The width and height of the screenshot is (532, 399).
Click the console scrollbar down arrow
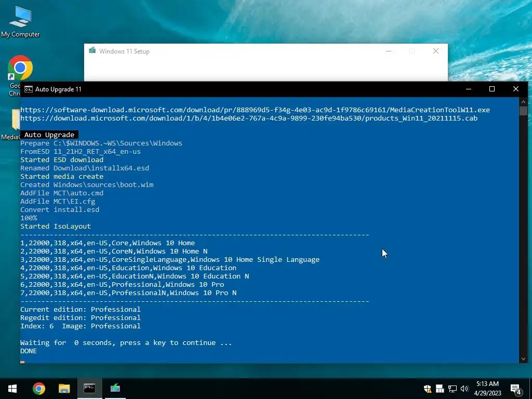523,358
